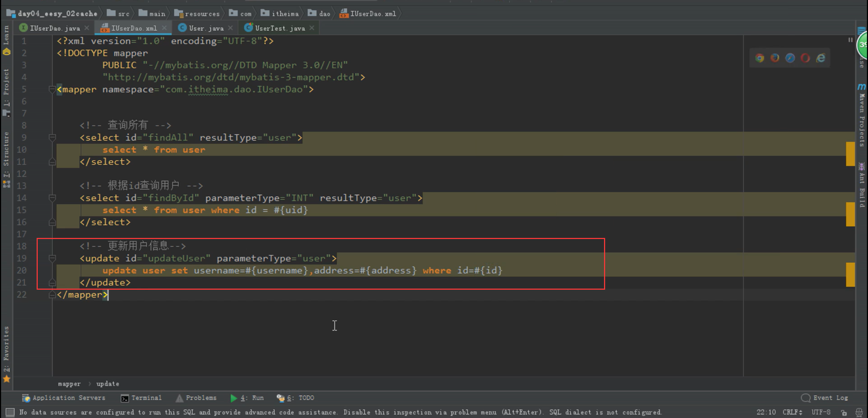
Task: Toggle the read-only lock icon
Action: click(844, 412)
